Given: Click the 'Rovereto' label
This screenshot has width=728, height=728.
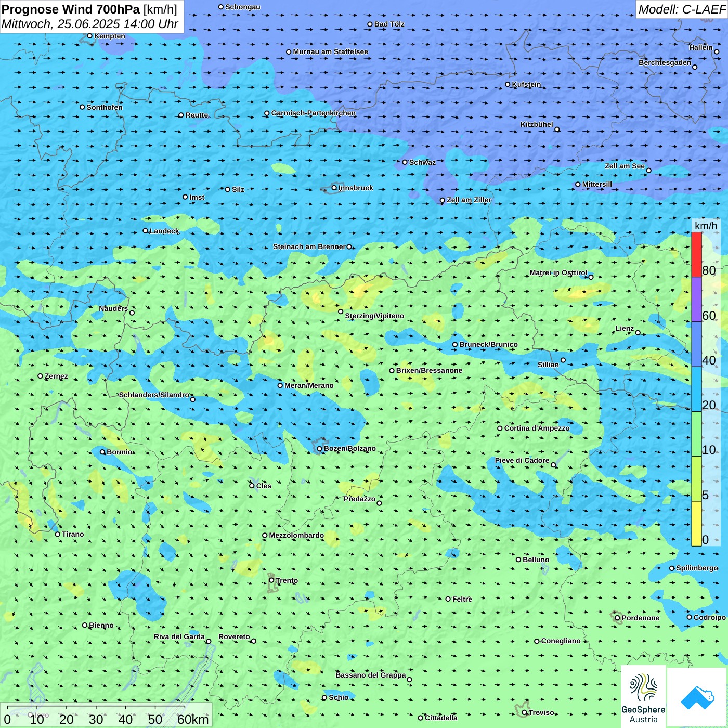Looking at the screenshot, I should (234, 636).
